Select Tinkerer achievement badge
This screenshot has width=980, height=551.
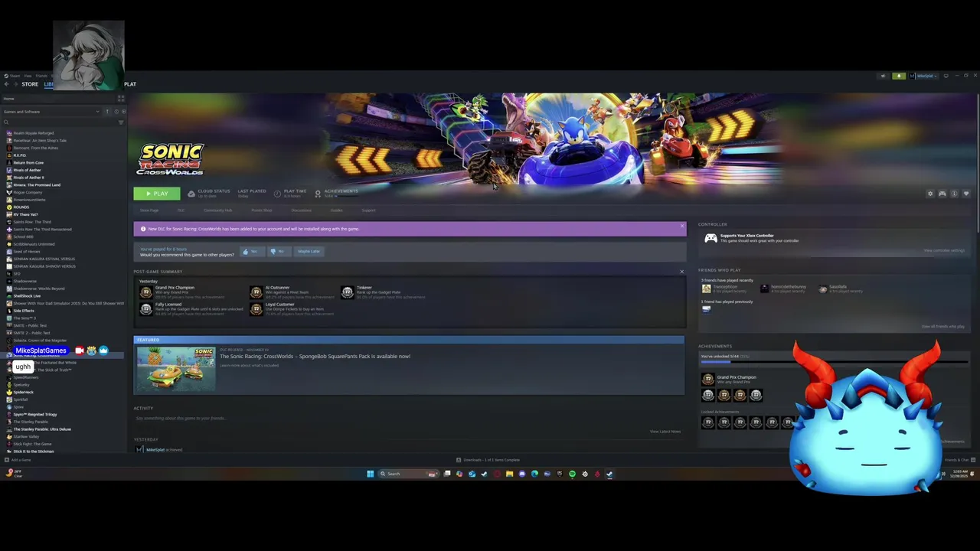click(x=348, y=292)
